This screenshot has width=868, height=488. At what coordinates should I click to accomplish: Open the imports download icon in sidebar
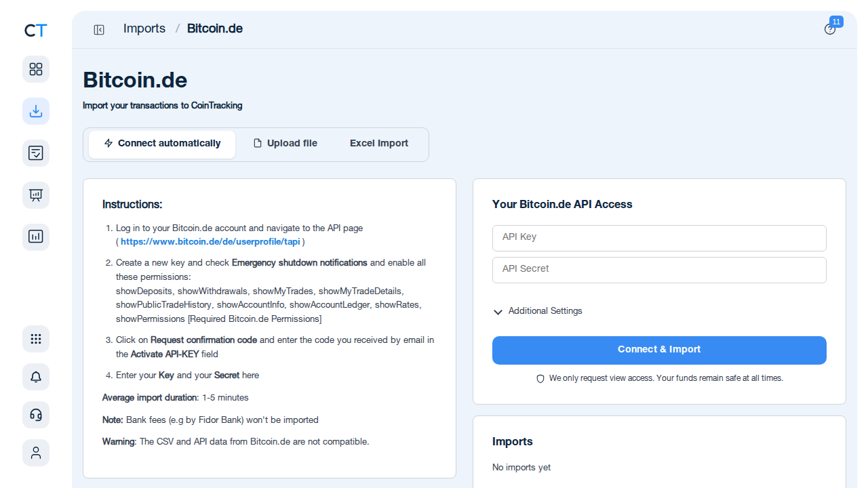click(36, 111)
